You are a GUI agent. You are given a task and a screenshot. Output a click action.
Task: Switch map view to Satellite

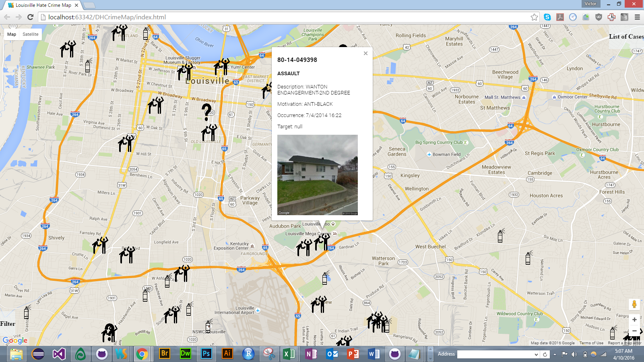pos(31,34)
